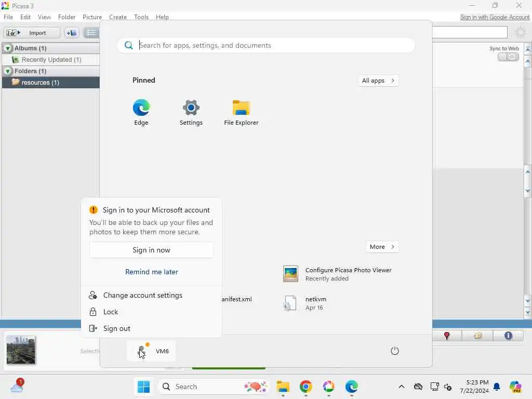Open the Picasa Create menu

pyautogui.click(x=118, y=17)
